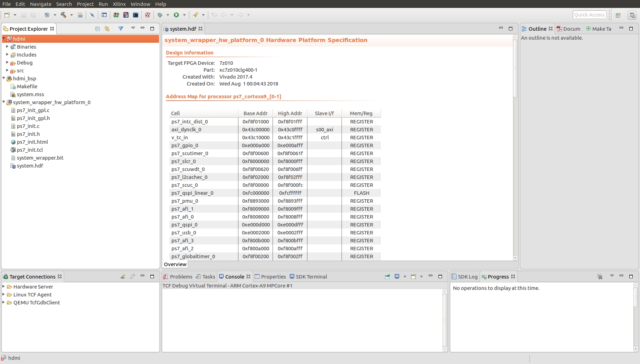Viewport: 640px width, 364px height.
Task: Collapse all in Project Explorer
Action: tap(98, 29)
